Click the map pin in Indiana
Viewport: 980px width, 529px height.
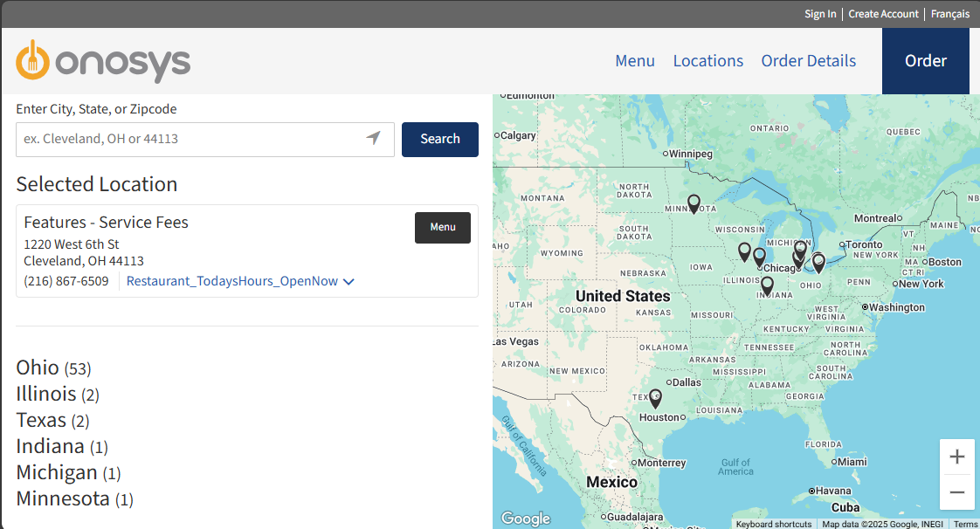767,285
